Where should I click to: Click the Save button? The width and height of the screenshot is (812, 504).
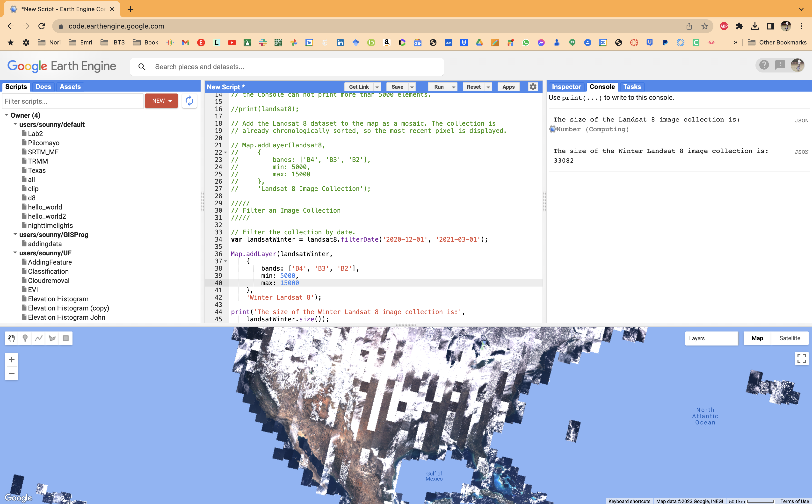pyautogui.click(x=397, y=87)
